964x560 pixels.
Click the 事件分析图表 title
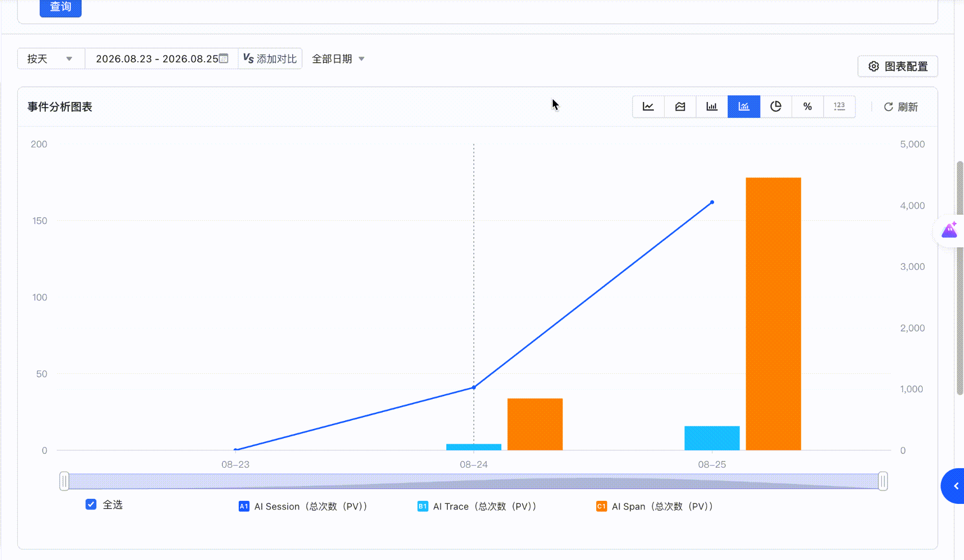tap(60, 107)
